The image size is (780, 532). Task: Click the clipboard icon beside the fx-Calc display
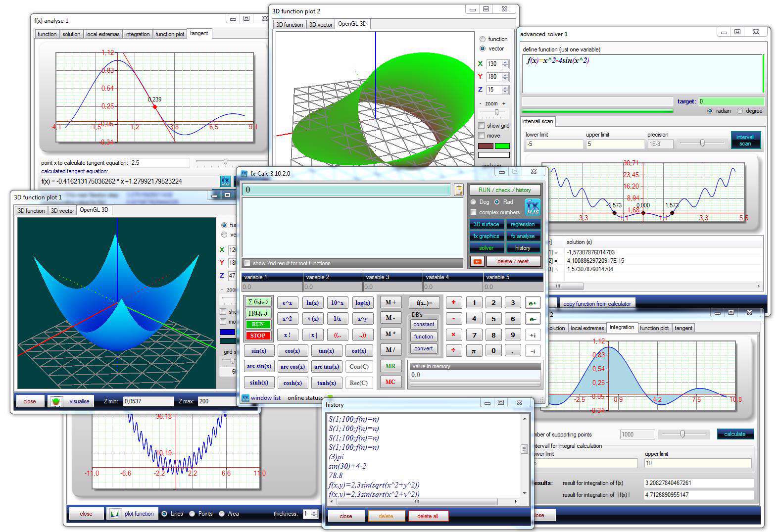coord(459,190)
